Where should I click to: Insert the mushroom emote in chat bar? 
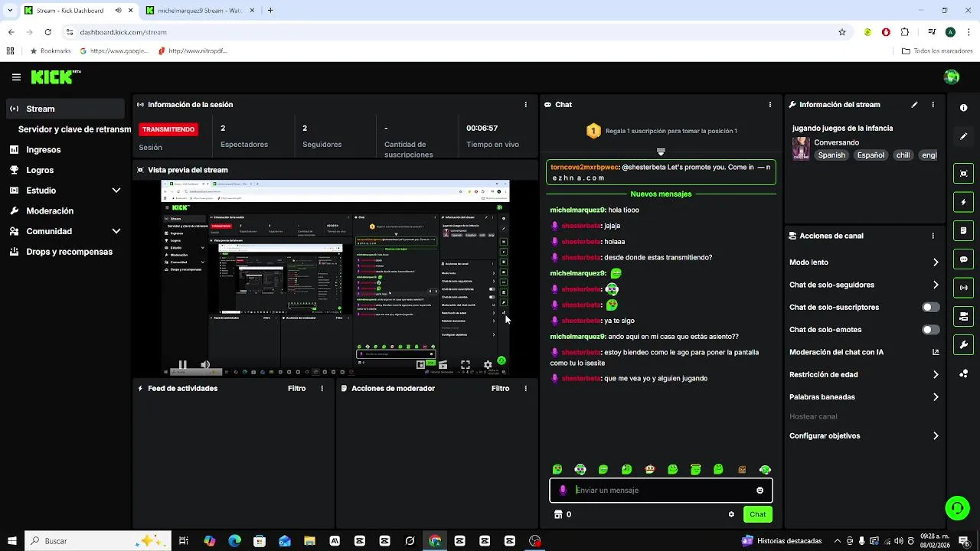pyautogui.click(x=649, y=470)
